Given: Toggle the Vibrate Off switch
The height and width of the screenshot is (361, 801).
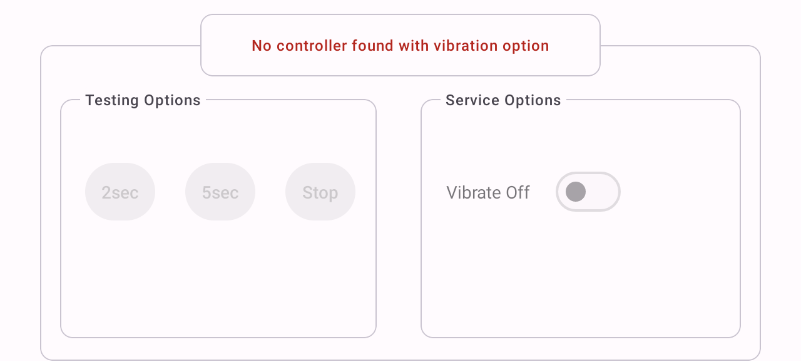Looking at the screenshot, I should click(588, 192).
